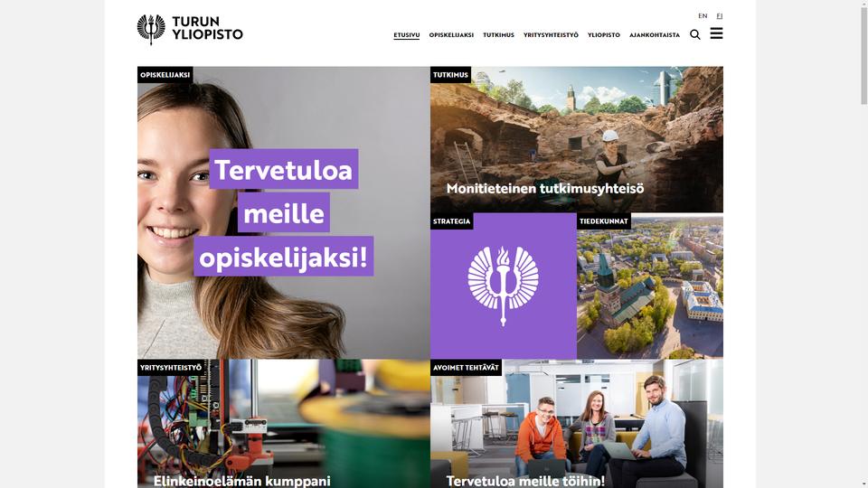Click the page vertical scrollbar thumb

tap(863, 52)
